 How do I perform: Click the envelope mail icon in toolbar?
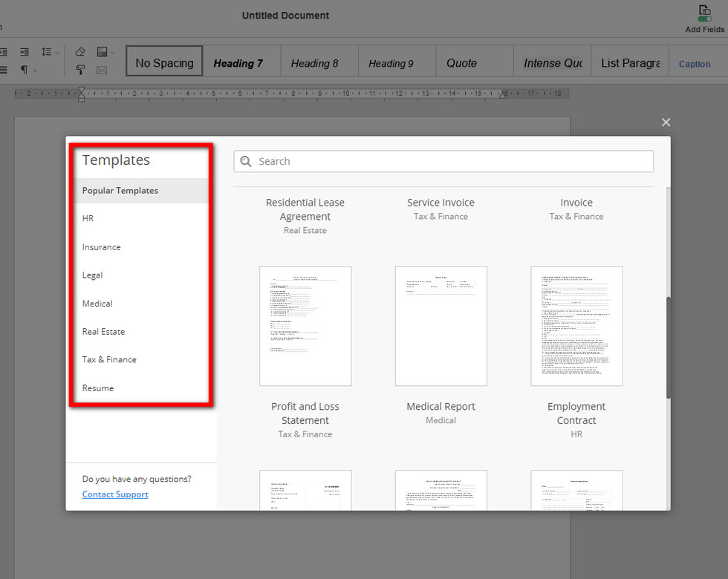pyautogui.click(x=102, y=71)
